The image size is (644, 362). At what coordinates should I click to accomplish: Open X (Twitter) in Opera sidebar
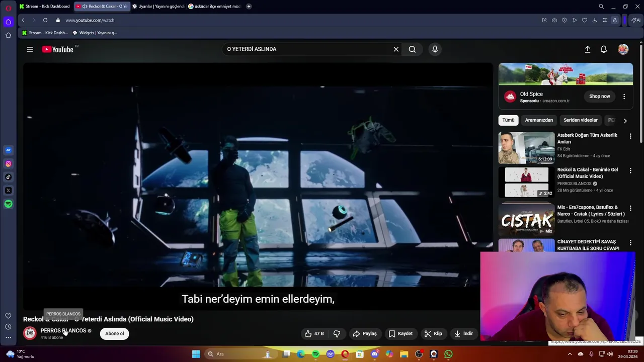[x=8, y=191]
